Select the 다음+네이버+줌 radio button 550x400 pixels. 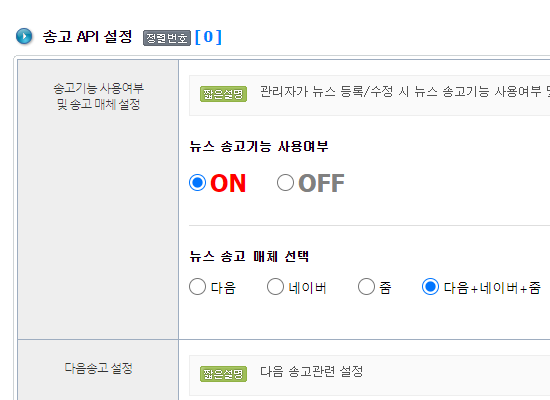pos(430,287)
